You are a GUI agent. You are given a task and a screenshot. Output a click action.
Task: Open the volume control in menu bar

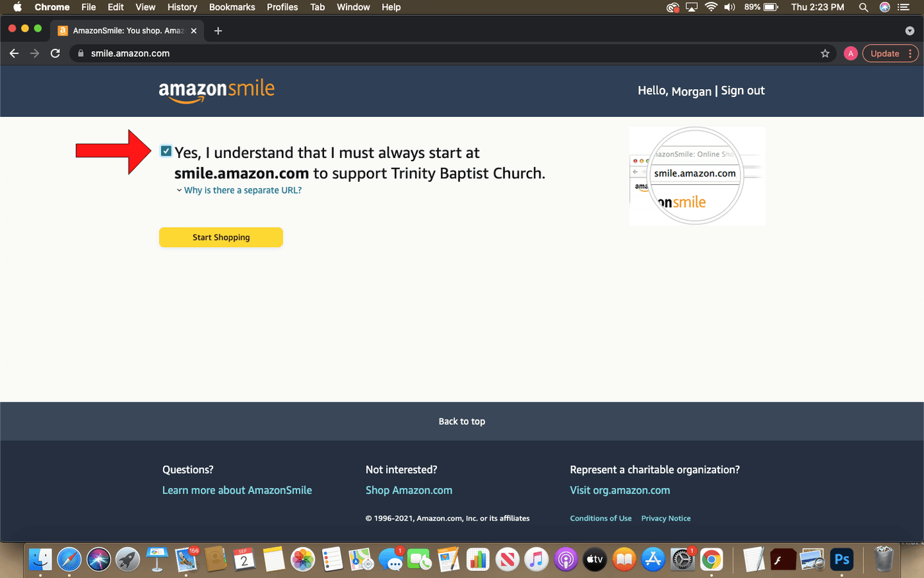[x=729, y=7]
